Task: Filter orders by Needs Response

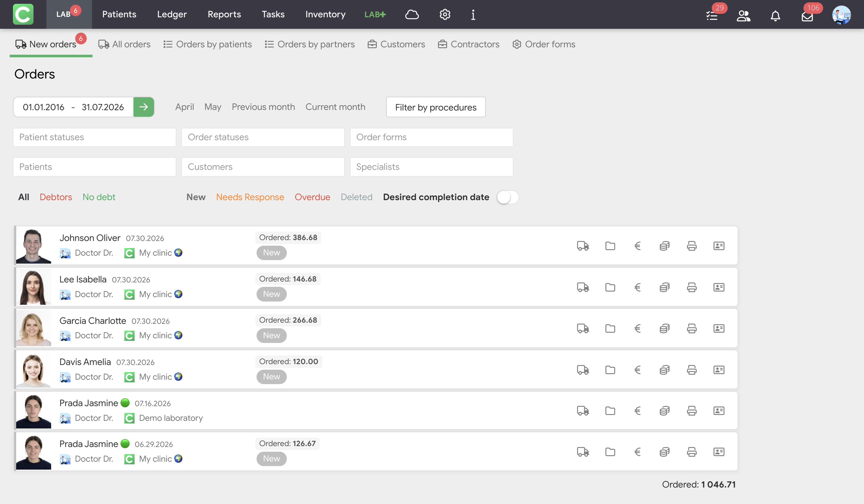Action: click(250, 197)
